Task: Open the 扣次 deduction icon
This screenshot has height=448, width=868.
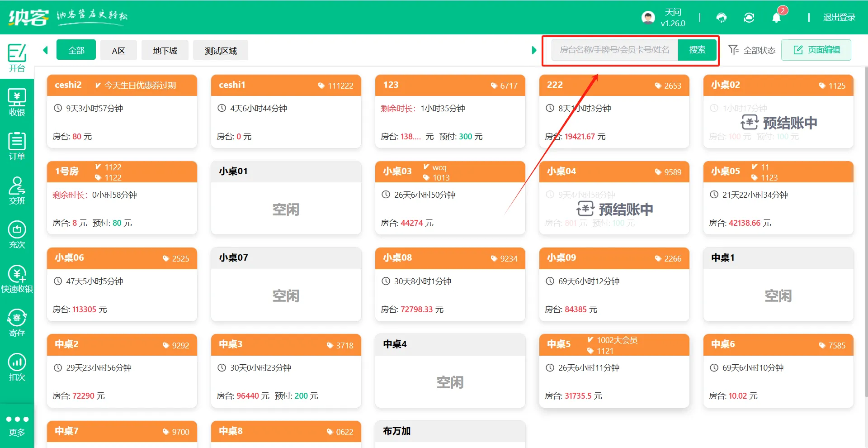Action: coord(17,367)
